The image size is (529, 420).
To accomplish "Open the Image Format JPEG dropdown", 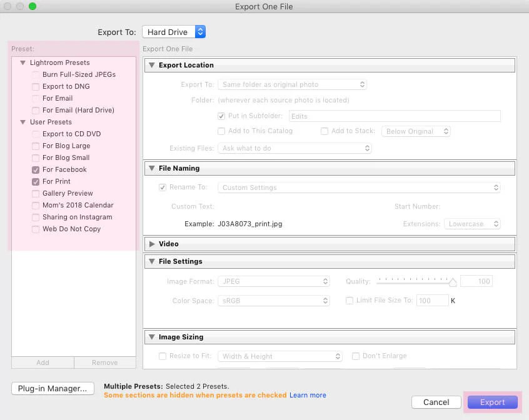I will 274,281.
